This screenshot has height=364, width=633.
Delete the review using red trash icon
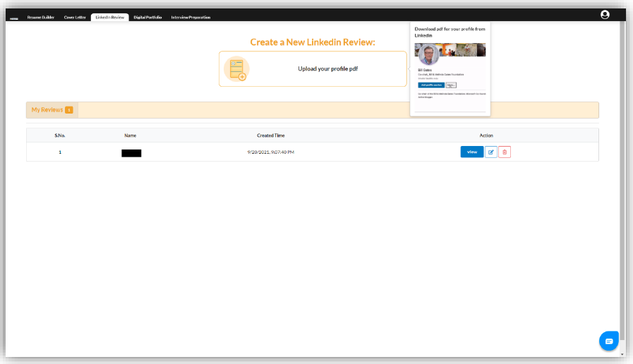[x=505, y=152]
